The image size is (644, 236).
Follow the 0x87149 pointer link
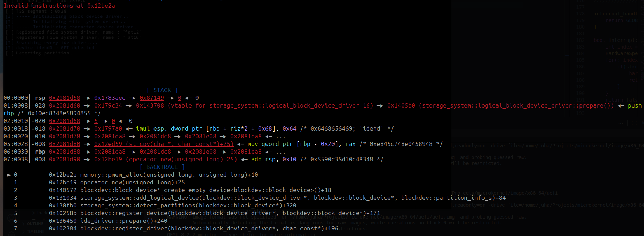[151, 98]
